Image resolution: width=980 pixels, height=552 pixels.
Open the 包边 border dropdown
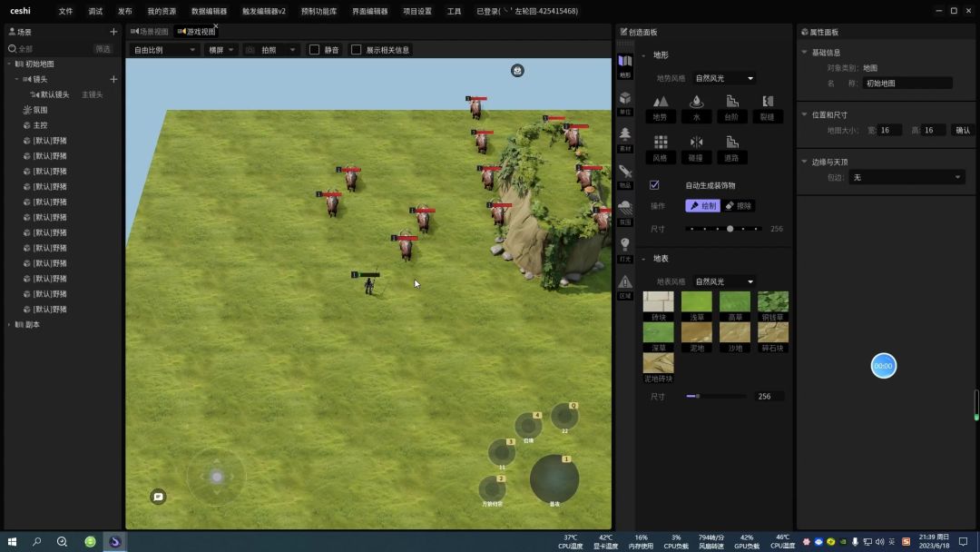(906, 178)
